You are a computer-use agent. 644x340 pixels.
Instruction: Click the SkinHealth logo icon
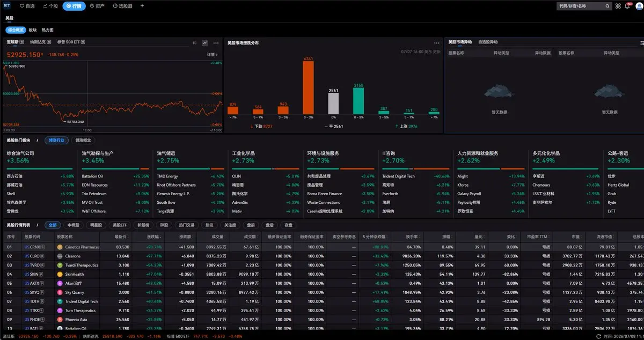(x=60, y=274)
